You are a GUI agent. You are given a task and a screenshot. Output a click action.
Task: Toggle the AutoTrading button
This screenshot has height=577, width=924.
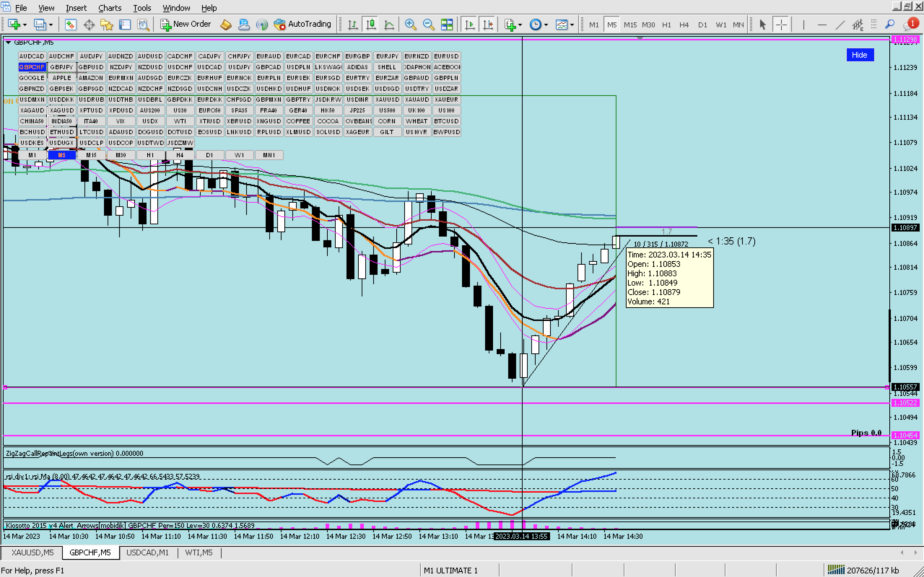(302, 25)
